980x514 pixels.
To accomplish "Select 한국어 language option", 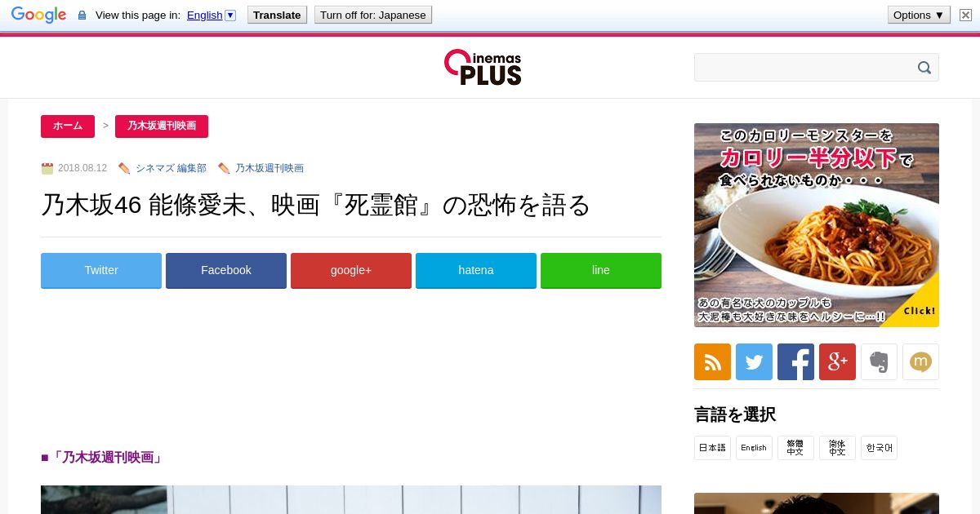I will [x=879, y=448].
